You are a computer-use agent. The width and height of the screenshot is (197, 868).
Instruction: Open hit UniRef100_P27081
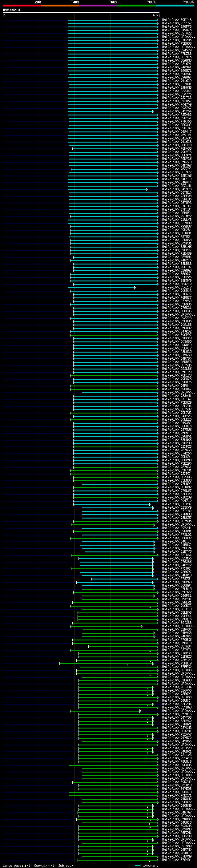pyautogui.click(x=177, y=84)
